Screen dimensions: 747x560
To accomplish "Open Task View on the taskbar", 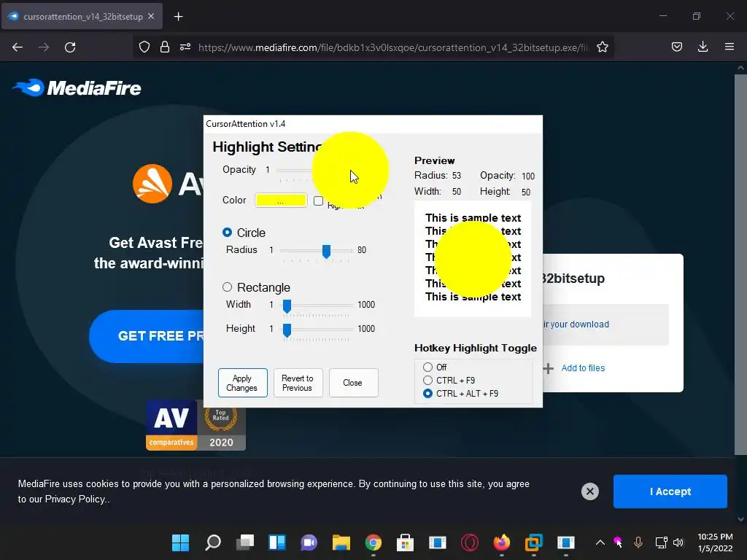I will (x=245, y=542).
